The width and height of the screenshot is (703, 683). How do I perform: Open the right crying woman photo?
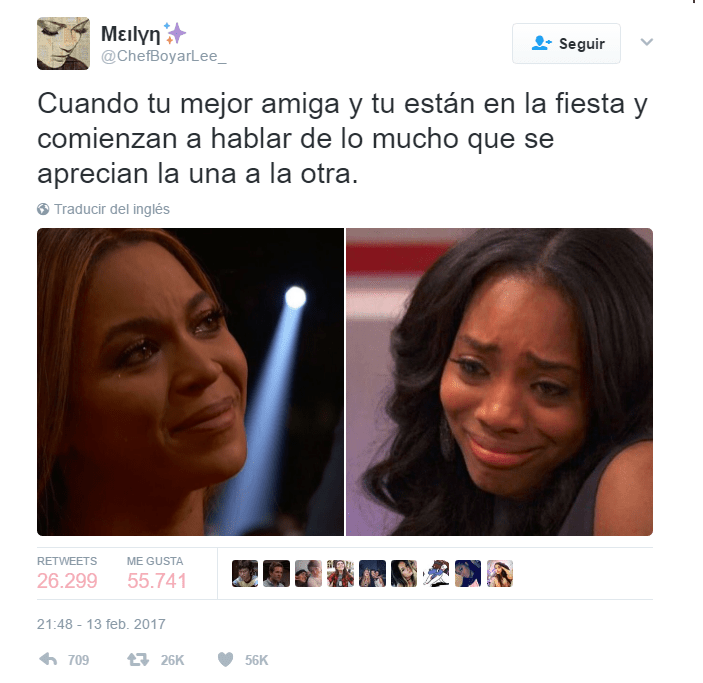499,382
